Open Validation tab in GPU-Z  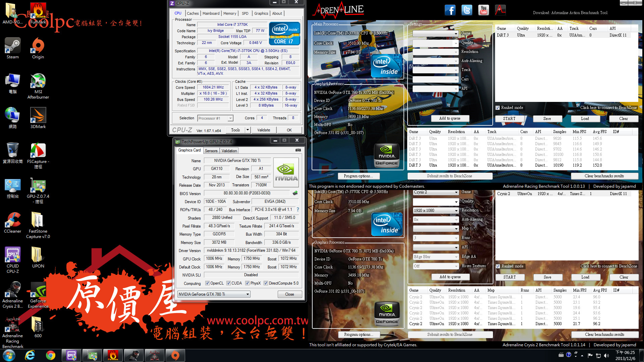coord(229,151)
